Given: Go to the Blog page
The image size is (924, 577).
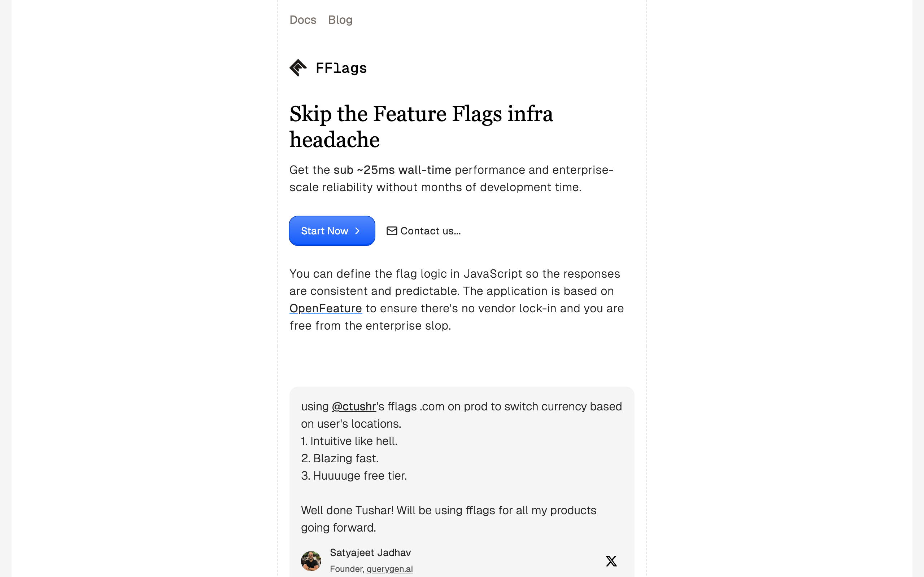Looking at the screenshot, I should click(340, 20).
